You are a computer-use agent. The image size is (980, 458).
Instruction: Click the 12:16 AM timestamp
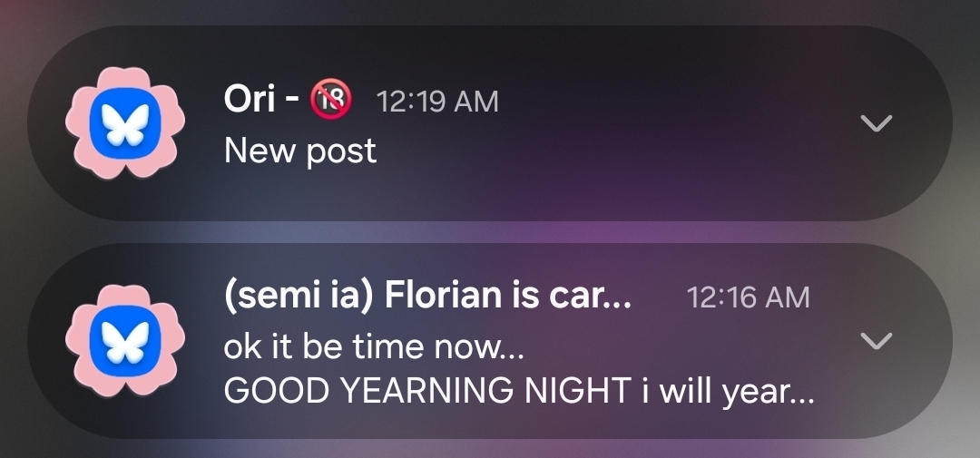coord(749,297)
